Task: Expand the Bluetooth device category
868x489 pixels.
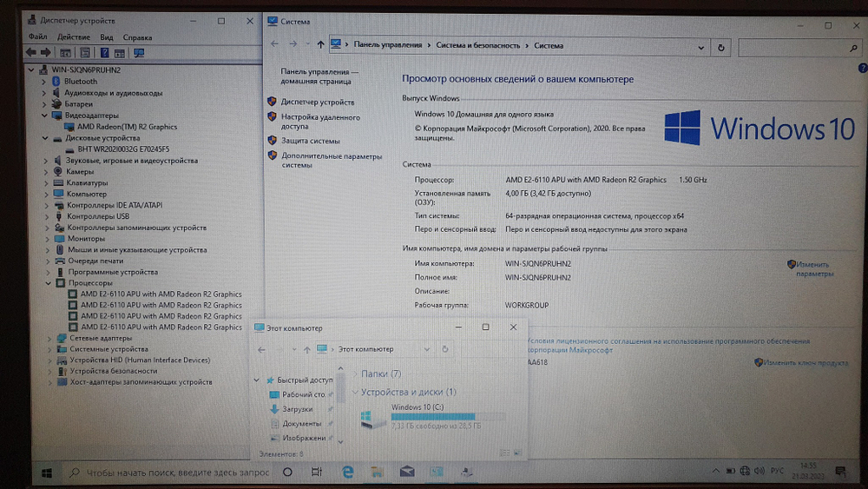Action: [43, 82]
